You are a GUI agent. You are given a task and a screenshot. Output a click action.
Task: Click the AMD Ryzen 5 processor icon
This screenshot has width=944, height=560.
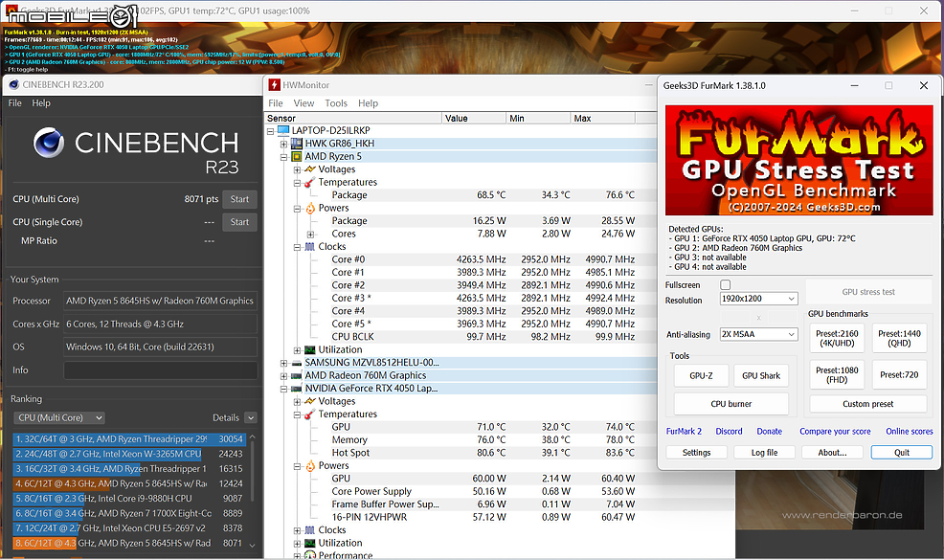(x=296, y=156)
